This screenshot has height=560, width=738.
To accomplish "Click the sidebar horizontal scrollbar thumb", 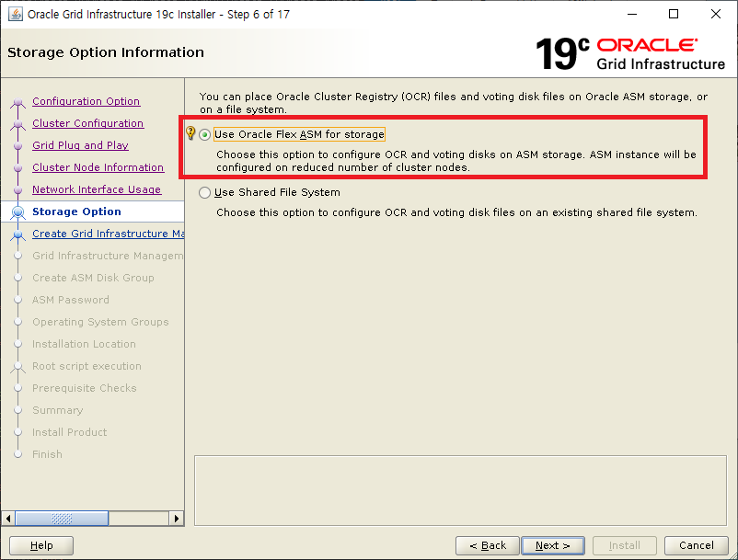I will [x=62, y=519].
